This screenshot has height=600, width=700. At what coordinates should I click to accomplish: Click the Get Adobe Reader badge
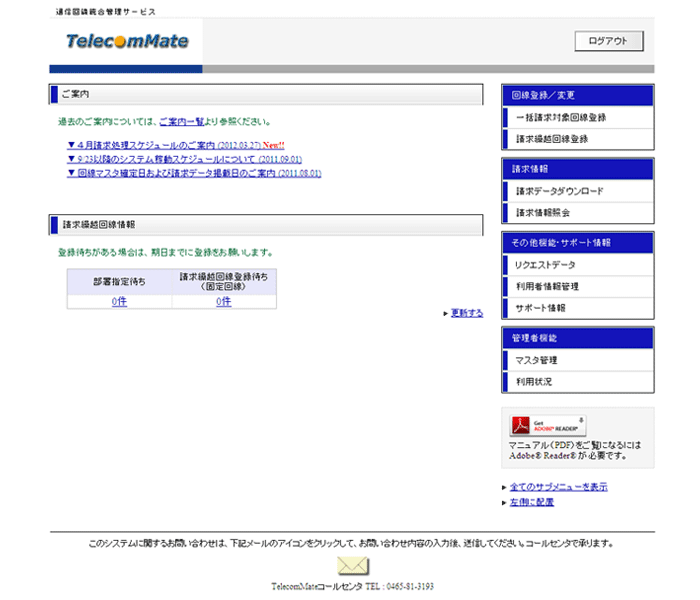point(548,425)
